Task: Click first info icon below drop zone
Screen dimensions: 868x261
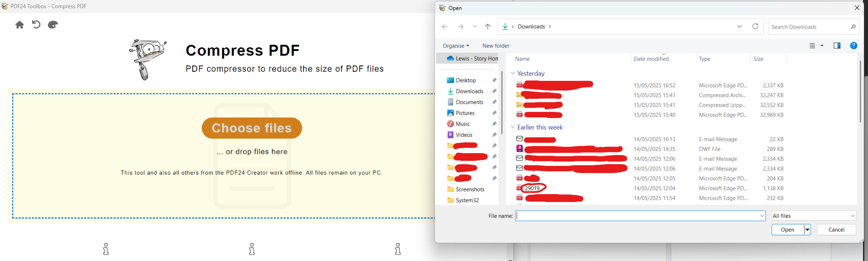Action: tap(105, 249)
